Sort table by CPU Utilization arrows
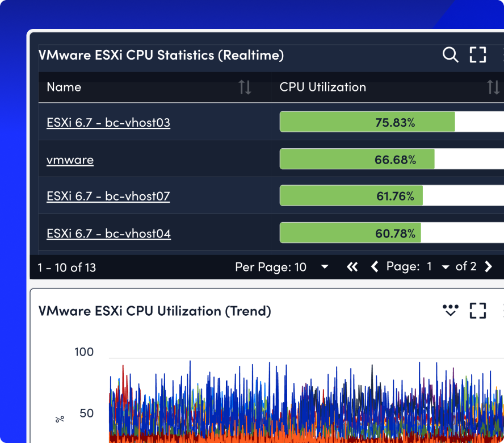The width and height of the screenshot is (504, 443). point(493,87)
